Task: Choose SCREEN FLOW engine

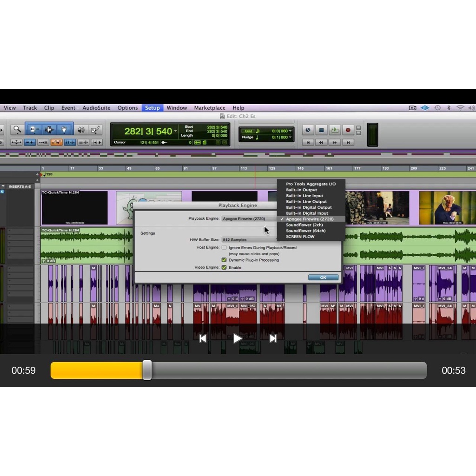Action: click(x=311, y=237)
